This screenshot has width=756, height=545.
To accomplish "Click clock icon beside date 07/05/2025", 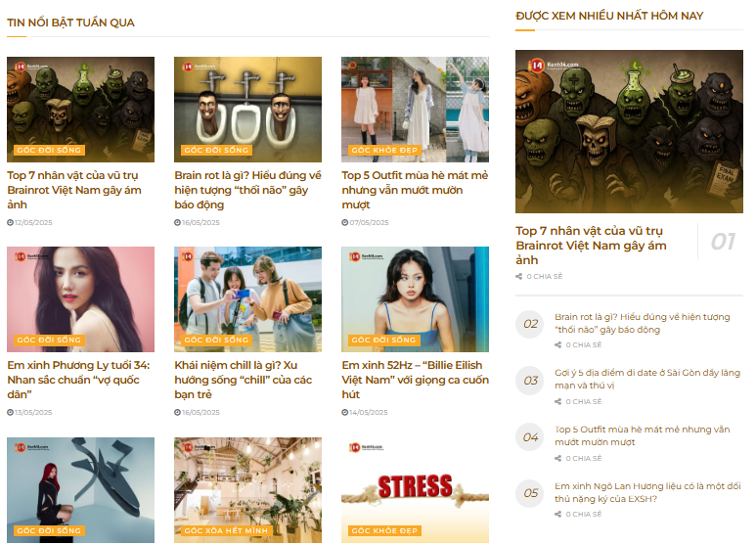I will click(x=344, y=222).
